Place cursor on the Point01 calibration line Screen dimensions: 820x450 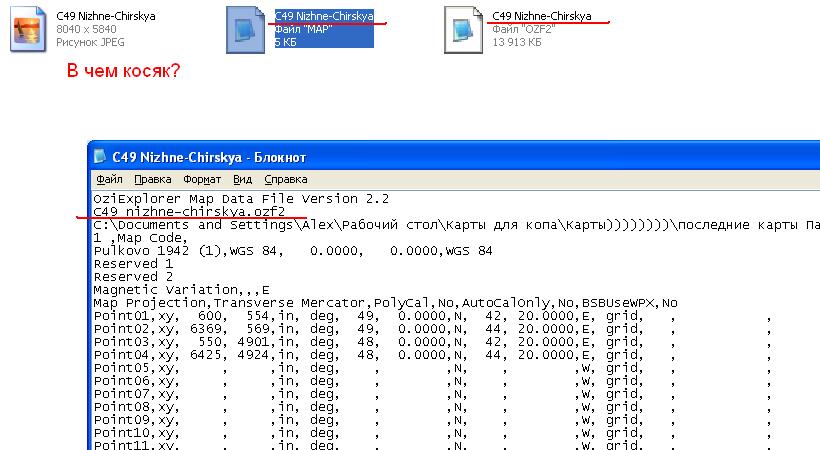[x=300, y=315]
